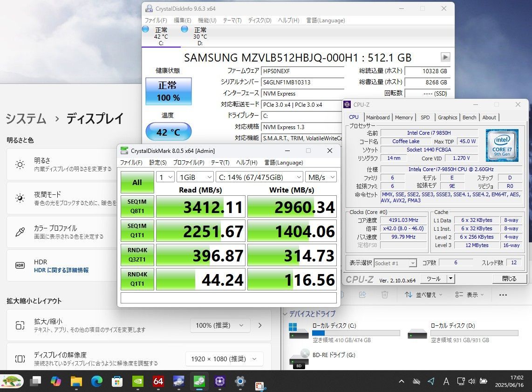Open the NVIDIA app in the taskbar
This screenshot has width=532, height=392.
click(137, 381)
